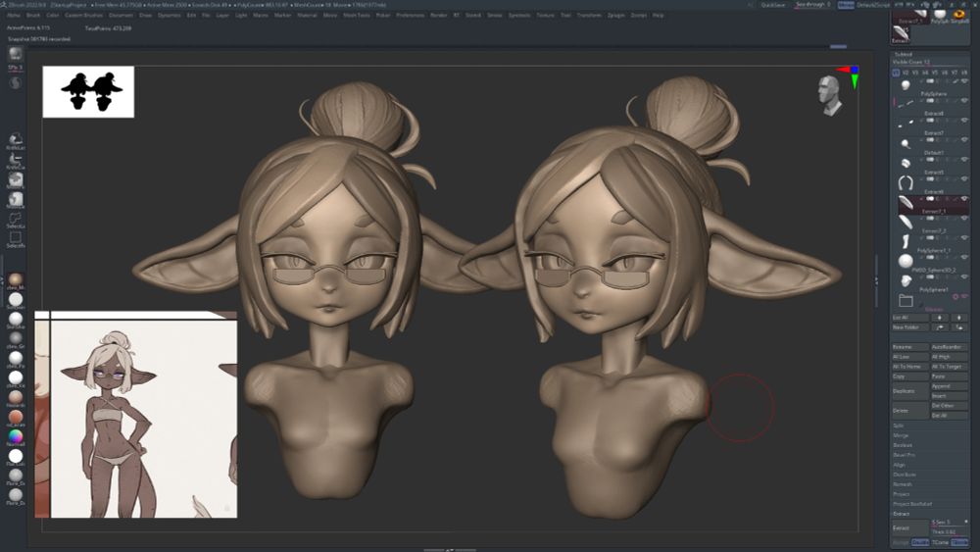Open the Zplugin menu
Screen dimensions: 980x552
pyautogui.click(x=615, y=15)
